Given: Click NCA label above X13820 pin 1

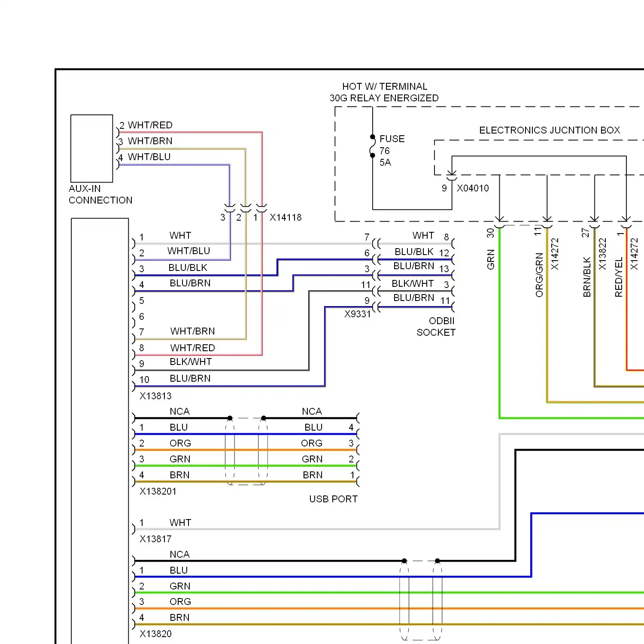Looking at the screenshot, I should coord(179,554).
